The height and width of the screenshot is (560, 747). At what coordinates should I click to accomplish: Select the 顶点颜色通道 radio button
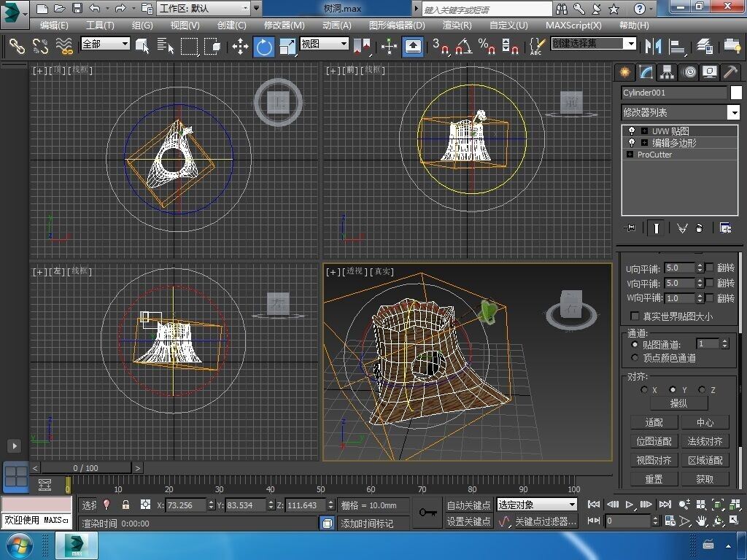635,358
